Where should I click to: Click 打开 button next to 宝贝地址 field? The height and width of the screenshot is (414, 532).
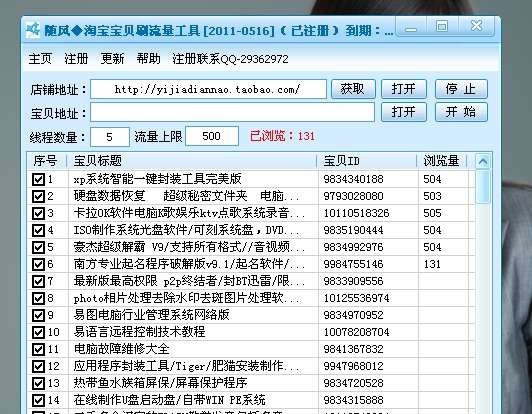[x=404, y=112]
